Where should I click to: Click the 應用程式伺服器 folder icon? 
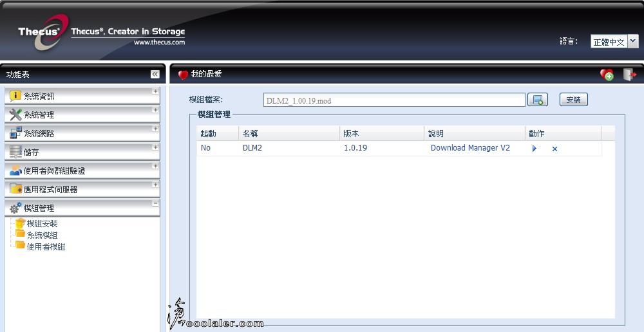15,189
